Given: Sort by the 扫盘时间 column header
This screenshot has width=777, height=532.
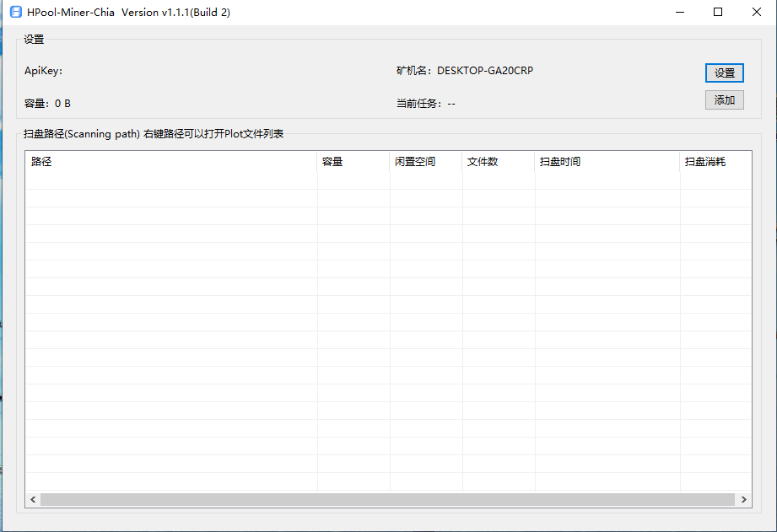Looking at the screenshot, I should pos(607,162).
